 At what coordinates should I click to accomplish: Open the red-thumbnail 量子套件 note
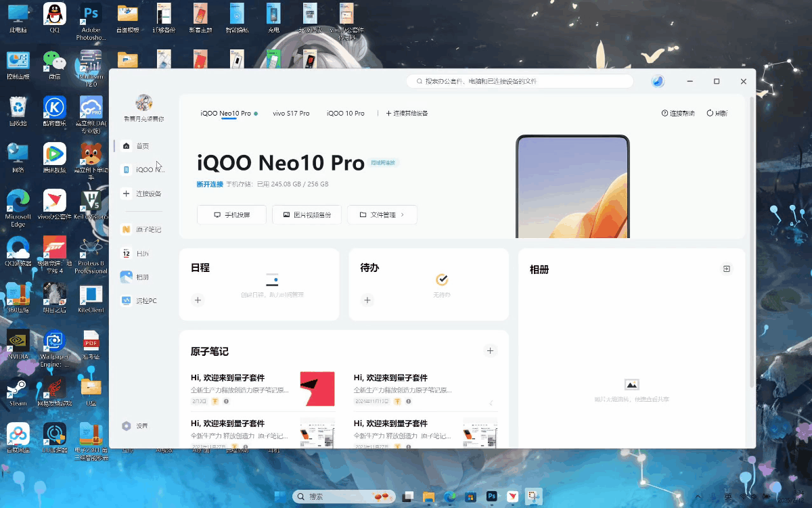click(x=263, y=389)
